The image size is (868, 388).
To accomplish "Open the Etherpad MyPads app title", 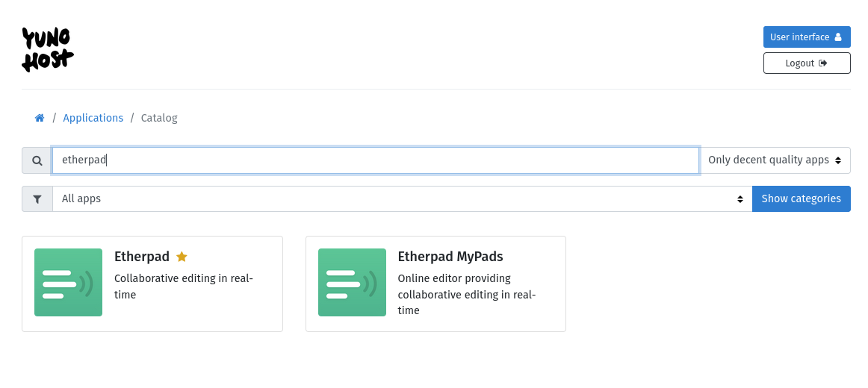I will click(x=450, y=257).
